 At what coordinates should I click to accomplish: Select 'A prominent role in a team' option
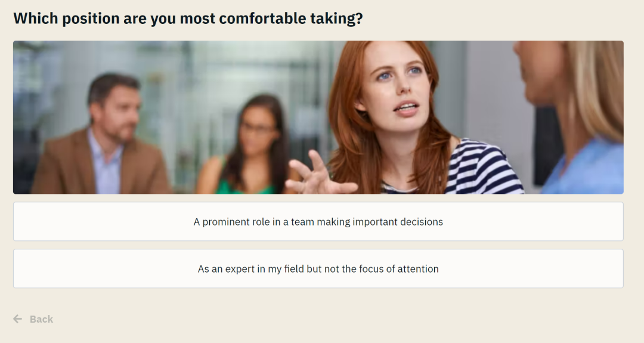tap(318, 221)
